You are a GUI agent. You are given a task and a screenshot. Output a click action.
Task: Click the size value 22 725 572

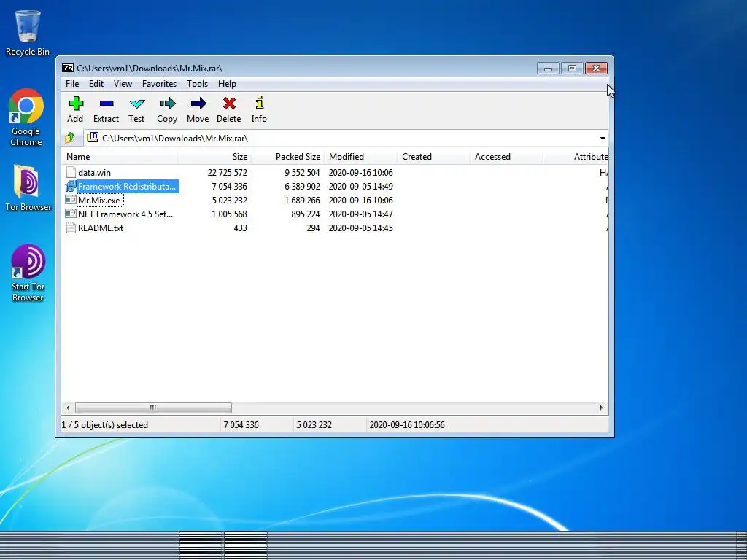click(x=228, y=172)
